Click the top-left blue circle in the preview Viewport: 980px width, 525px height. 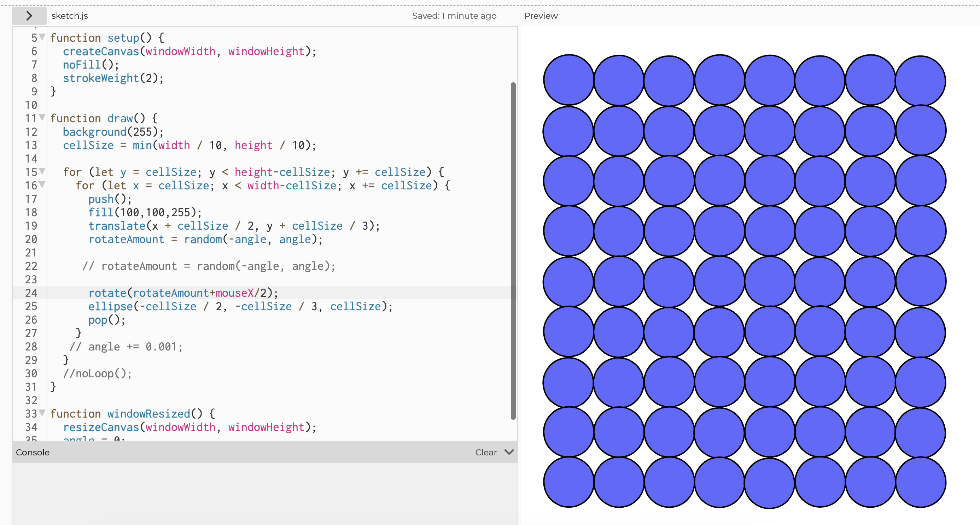[568, 80]
